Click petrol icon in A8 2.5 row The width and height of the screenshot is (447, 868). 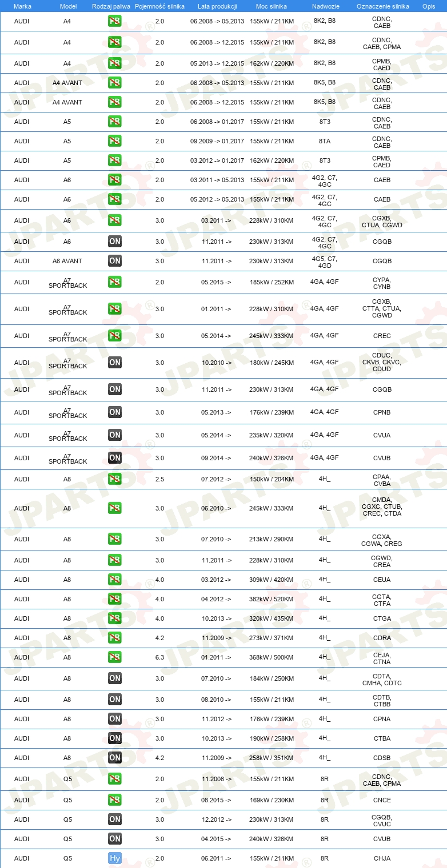tap(115, 479)
